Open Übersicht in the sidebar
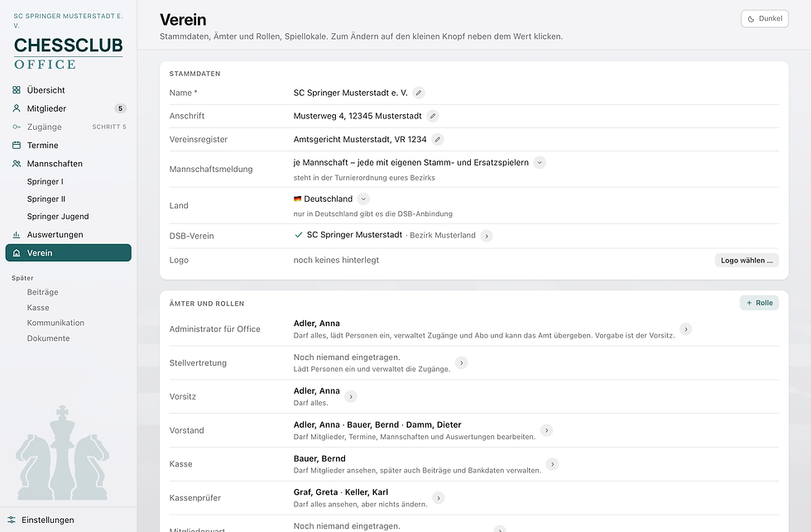 click(x=68, y=90)
